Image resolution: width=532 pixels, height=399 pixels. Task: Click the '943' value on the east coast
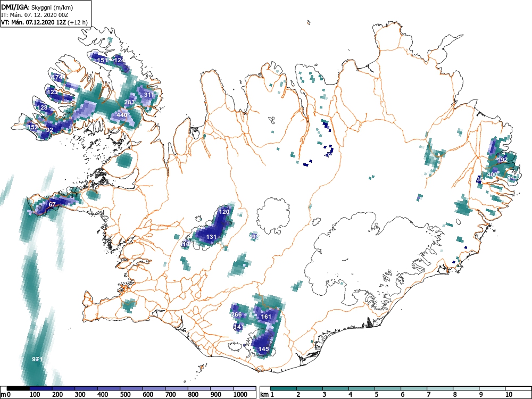click(513, 177)
